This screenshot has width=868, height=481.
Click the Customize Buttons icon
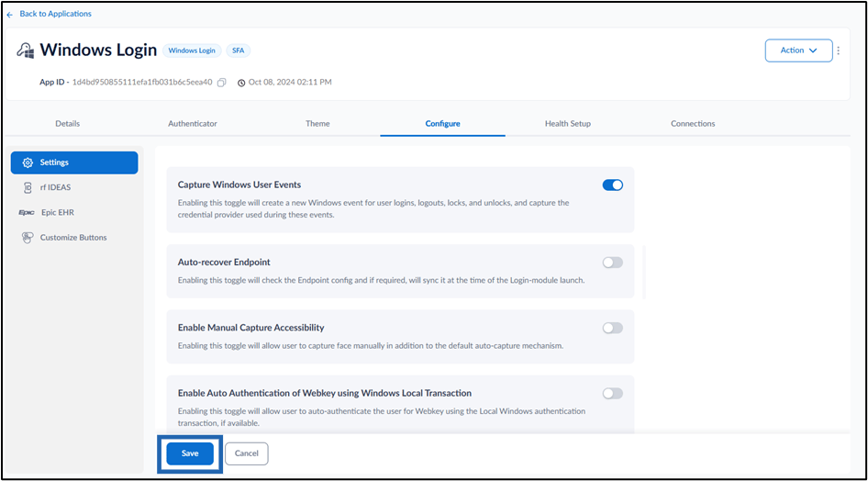click(28, 238)
